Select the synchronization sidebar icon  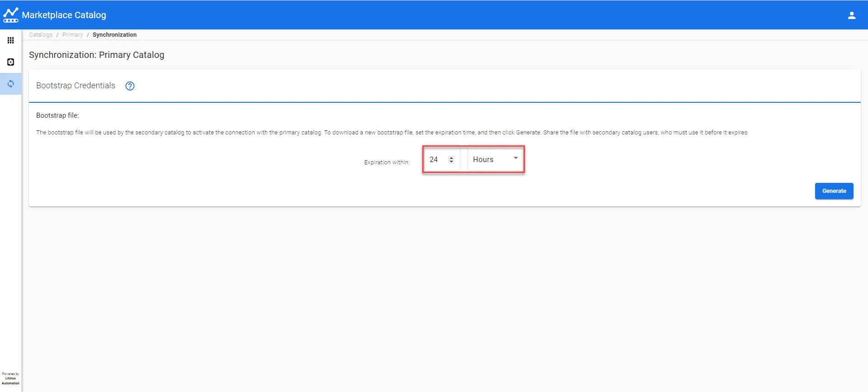click(11, 84)
